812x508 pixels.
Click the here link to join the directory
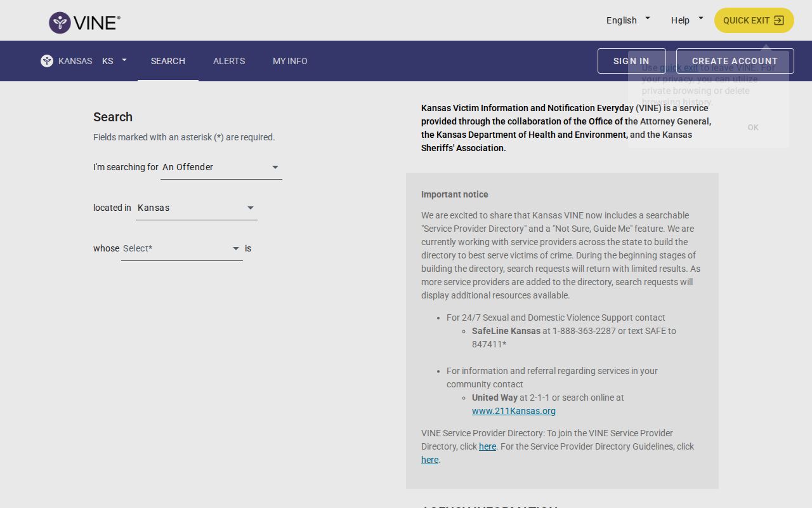tap(487, 446)
